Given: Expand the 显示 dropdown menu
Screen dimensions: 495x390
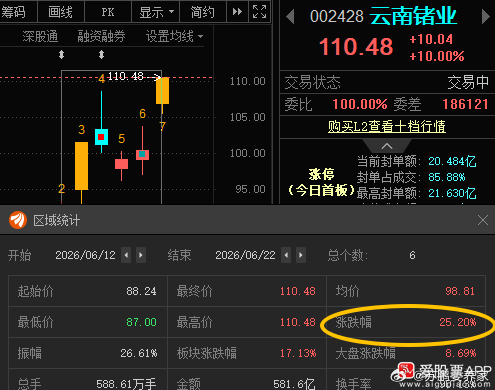Looking at the screenshot, I should tap(156, 12).
